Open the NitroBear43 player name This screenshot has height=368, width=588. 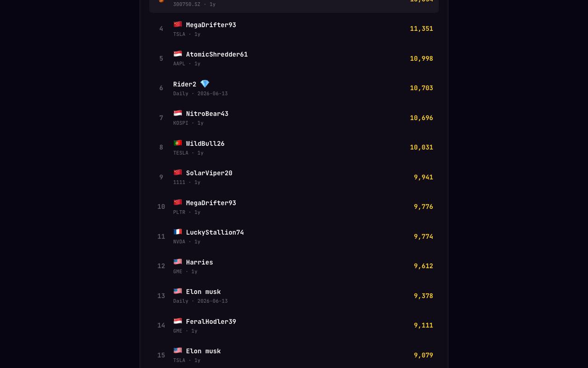[x=207, y=114]
